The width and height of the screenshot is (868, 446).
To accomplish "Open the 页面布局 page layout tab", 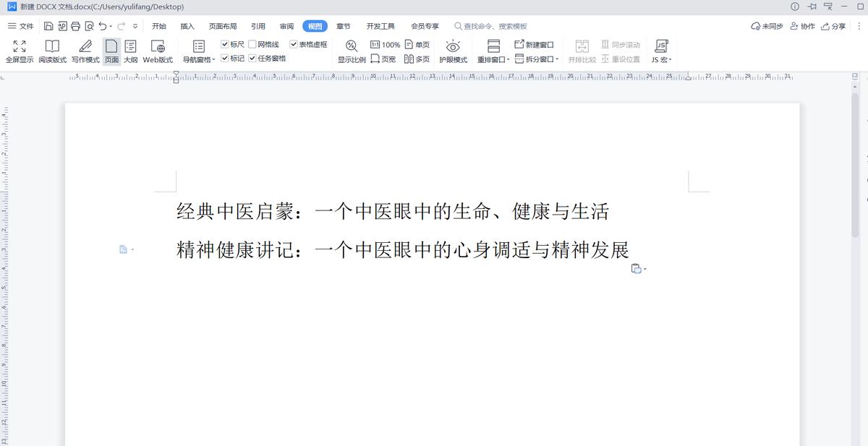I will [x=223, y=25].
